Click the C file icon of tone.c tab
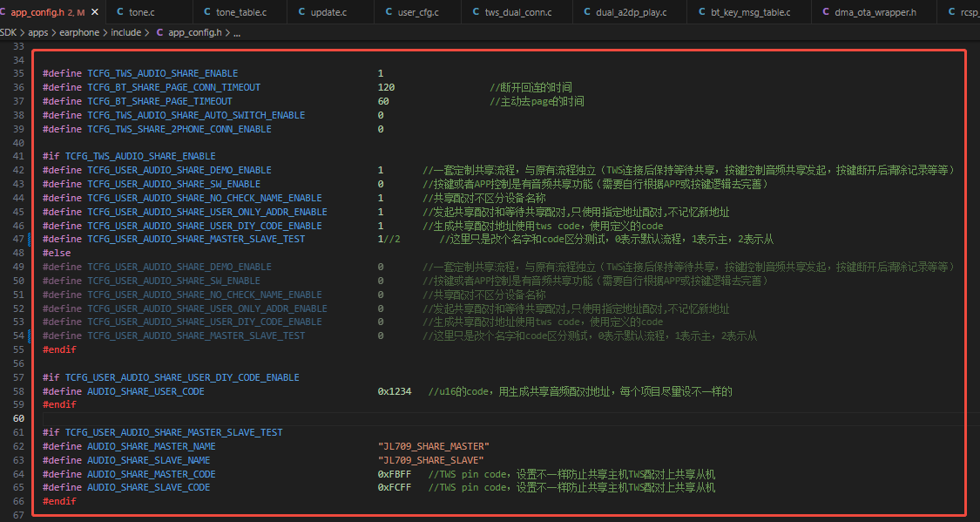 point(120,12)
